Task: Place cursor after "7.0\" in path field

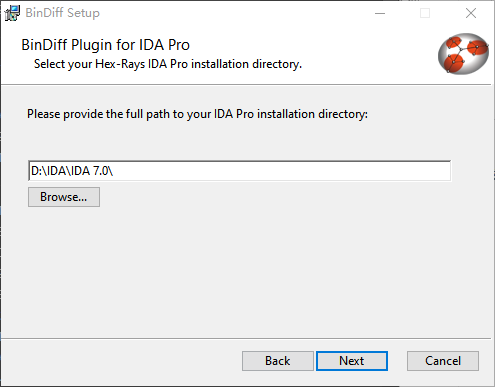Action: coord(114,171)
